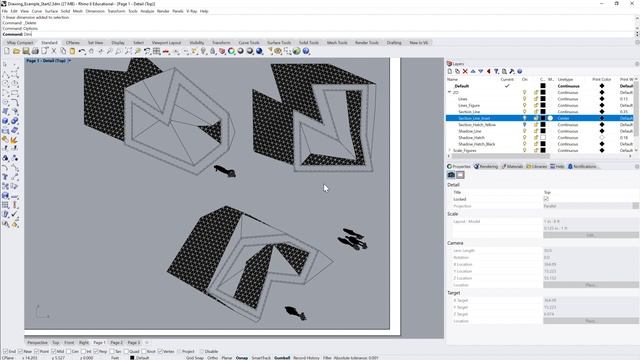The image size is (640, 360).
Task: Click the Lock padlock icon in the toolbar
Action: click(x=213, y=51)
